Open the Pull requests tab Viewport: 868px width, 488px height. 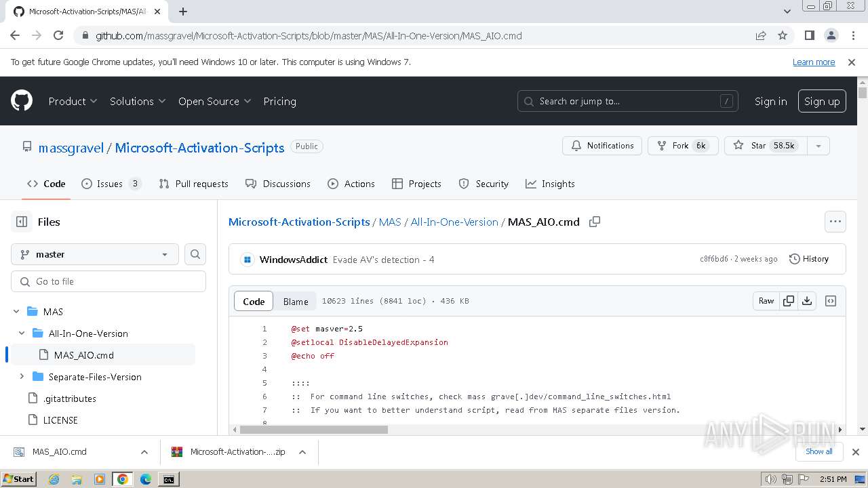[x=193, y=184]
